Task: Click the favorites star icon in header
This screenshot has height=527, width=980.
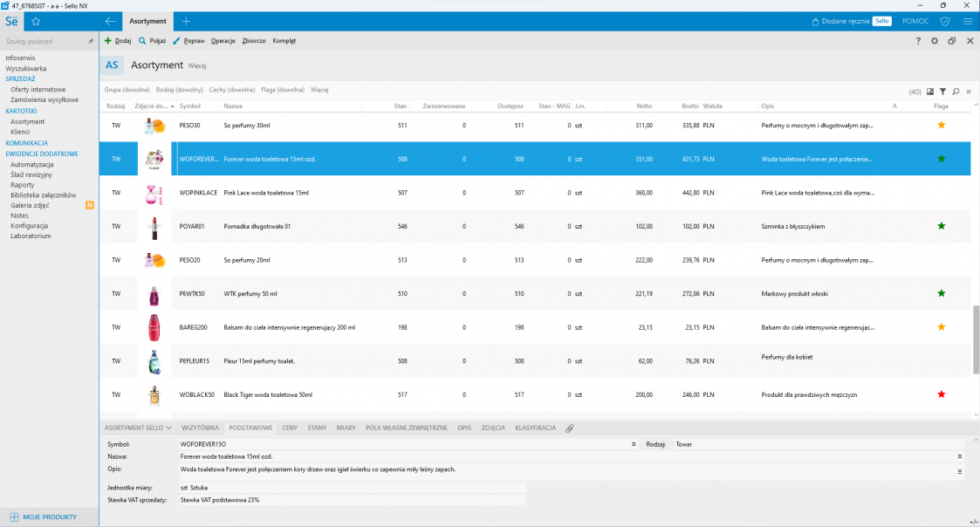Action: pyautogui.click(x=36, y=21)
